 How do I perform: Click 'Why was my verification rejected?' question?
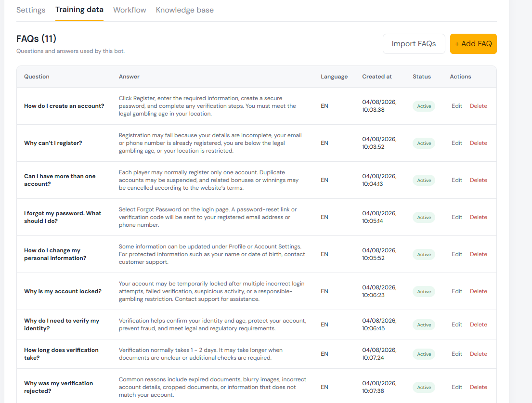[58, 387]
